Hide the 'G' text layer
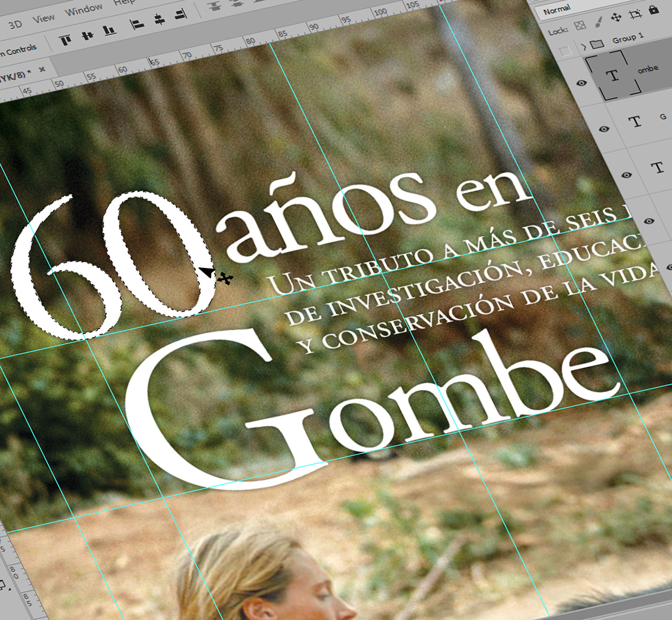The image size is (672, 620). click(x=604, y=129)
